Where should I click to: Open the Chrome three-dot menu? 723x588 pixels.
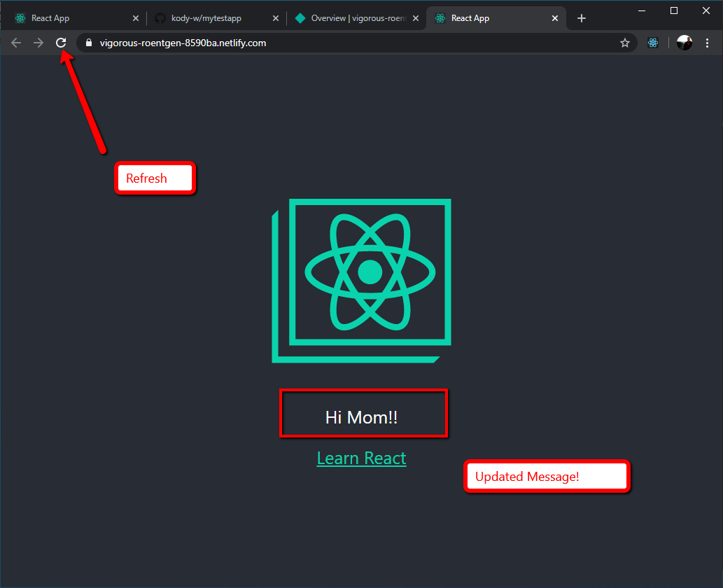(708, 43)
